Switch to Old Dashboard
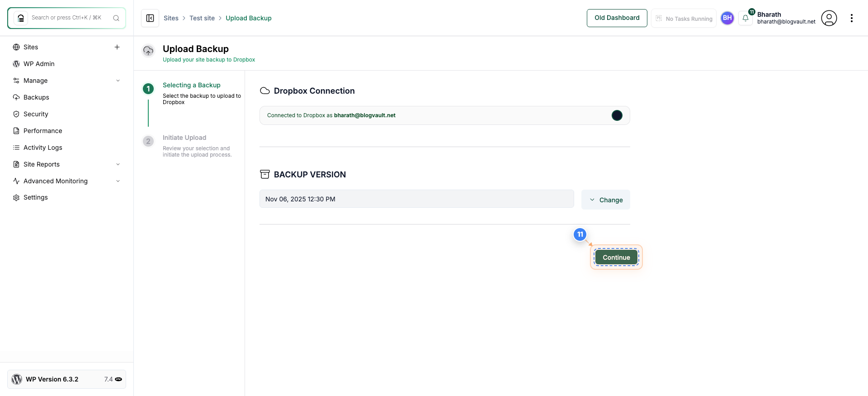868x396 pixels. click(617, 18)
